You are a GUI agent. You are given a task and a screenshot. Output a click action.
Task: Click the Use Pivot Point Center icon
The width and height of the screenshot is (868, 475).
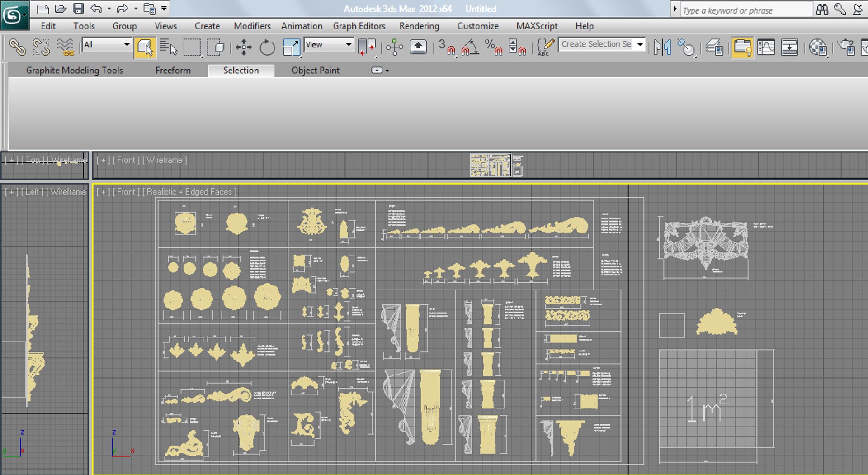tap(367, 47)
